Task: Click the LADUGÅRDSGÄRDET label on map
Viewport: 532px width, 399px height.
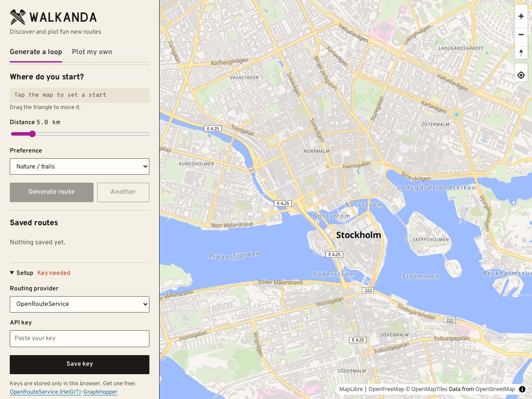Action: tap(461, 48)
